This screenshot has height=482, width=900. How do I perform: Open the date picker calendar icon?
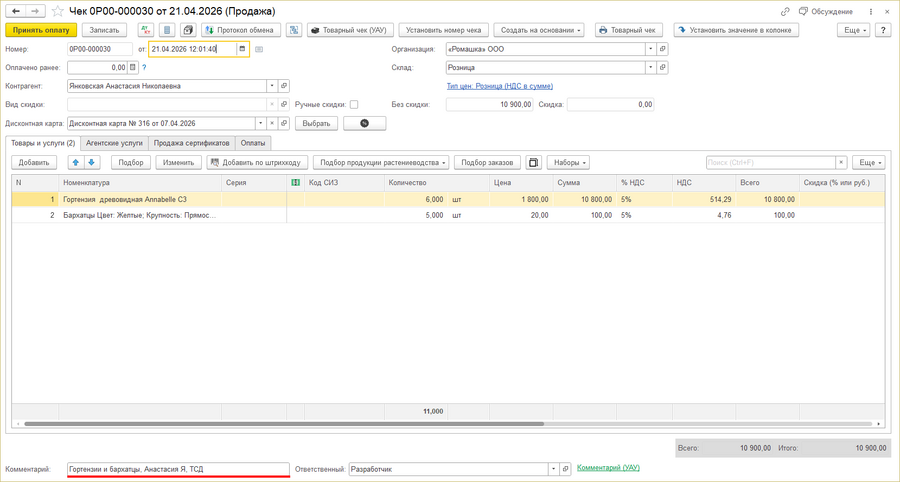click(x=242, y=49)
